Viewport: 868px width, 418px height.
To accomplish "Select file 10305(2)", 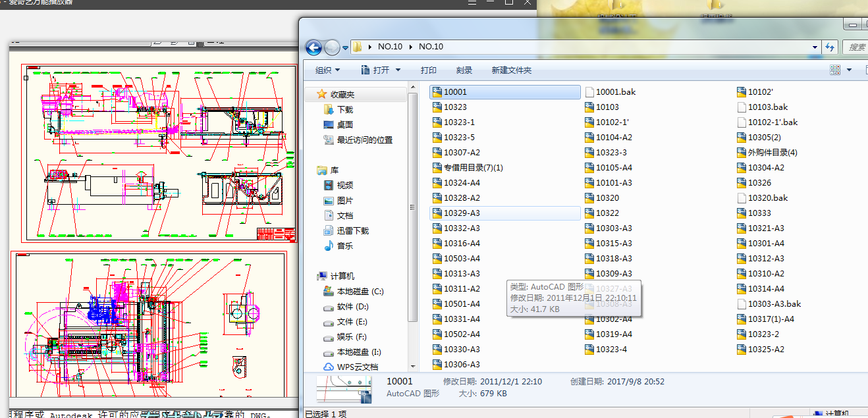I will (x=759, y=138).
